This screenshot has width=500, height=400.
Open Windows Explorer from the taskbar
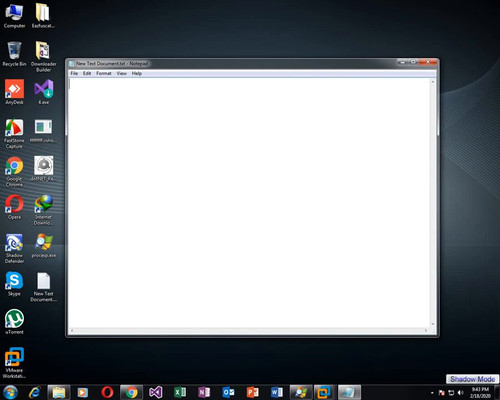click(x=59, y=392)
